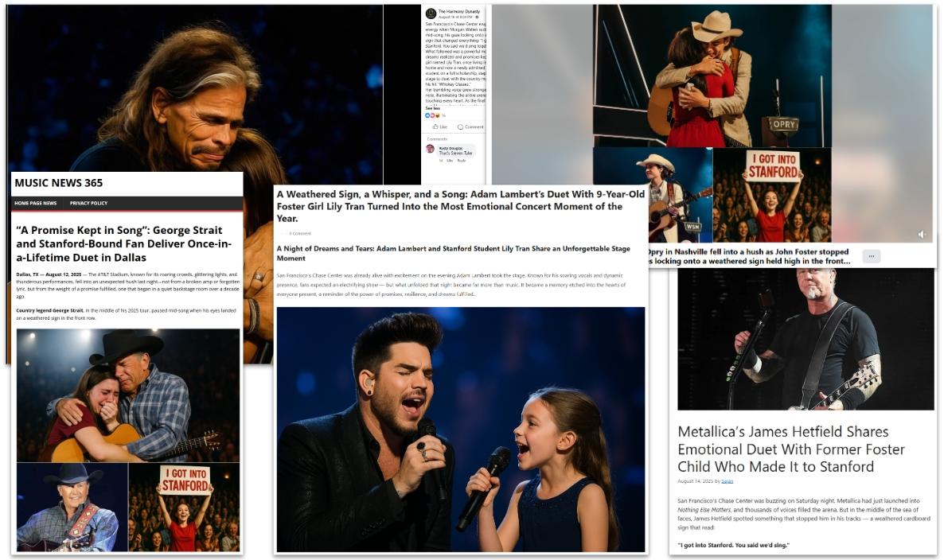Click the thumbs-up Like icon under the post
This screenshot has width=944, height=560.
435,127
